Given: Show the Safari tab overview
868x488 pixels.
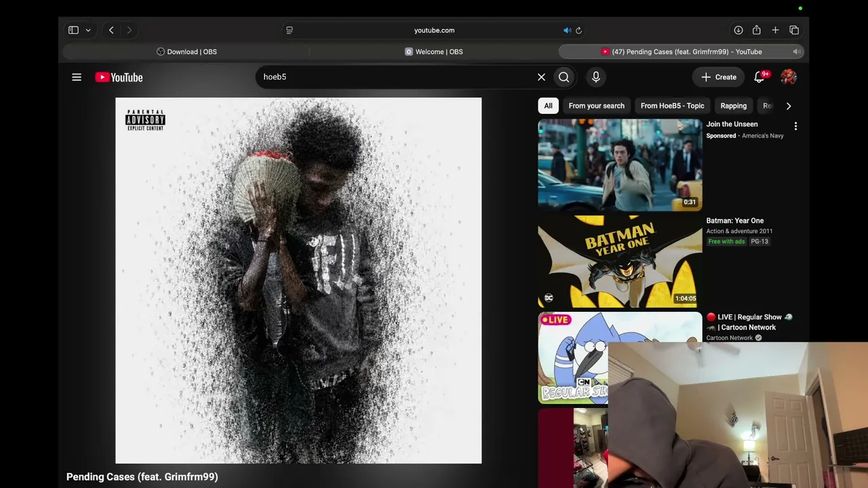Looking at the screenshot, I should [794, 30].
